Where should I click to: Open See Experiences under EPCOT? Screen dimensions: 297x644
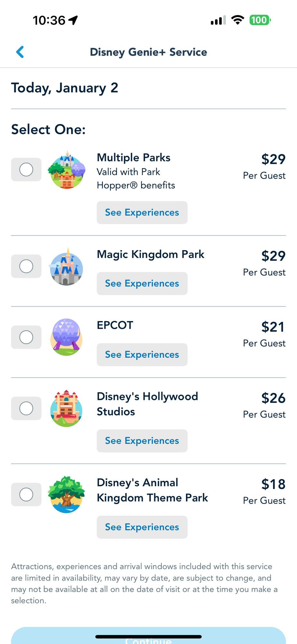click(142, 355)
